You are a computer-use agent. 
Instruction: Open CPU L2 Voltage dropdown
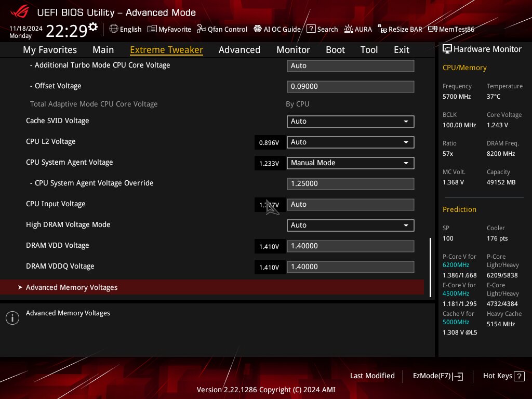[351, 142]
